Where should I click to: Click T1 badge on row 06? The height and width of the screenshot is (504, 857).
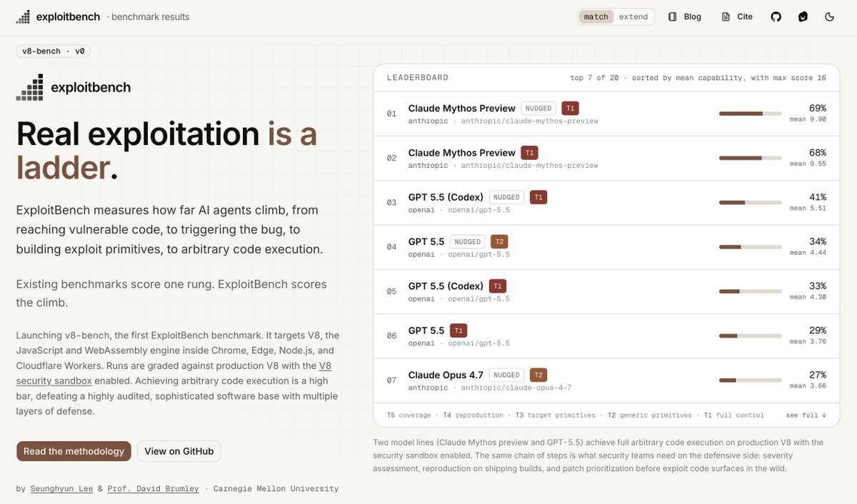tap(458, 331)
